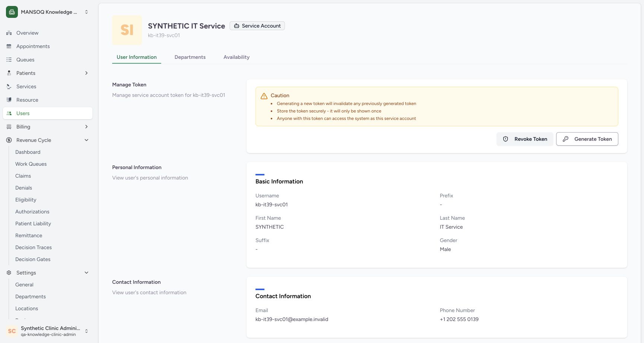The width and height of the screenshot is (644, 343).
Task: Click the Resource sidebar icon
Action: [9, 100]
